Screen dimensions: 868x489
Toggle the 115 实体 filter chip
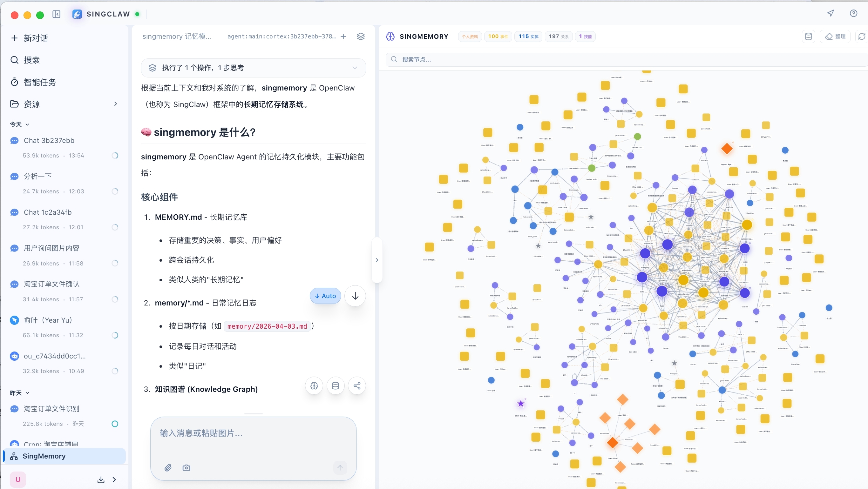click(528, 37)
